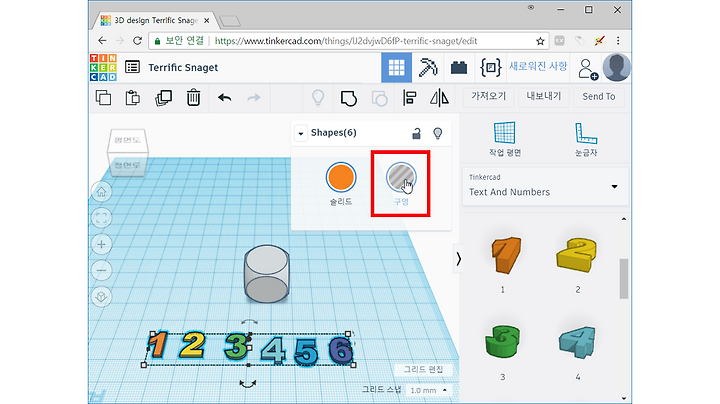The width and height of the screenshot is (720, 404).
Task: Open the What's New link
Action: click(538, 66)
